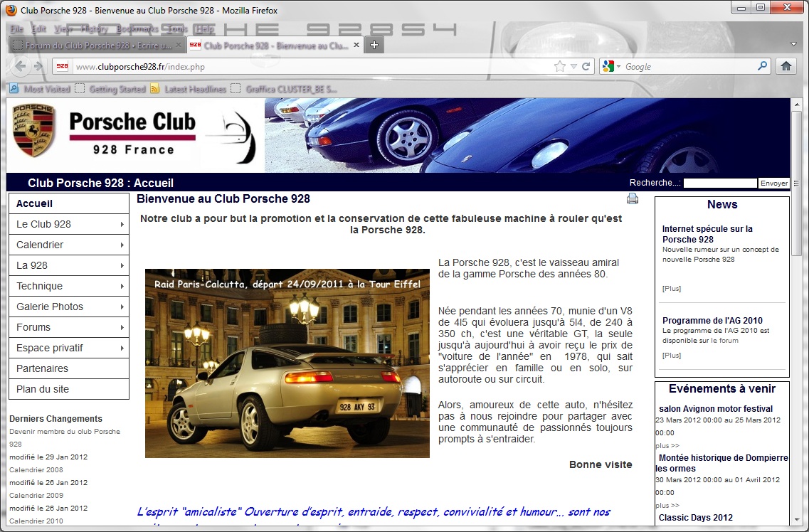
Task: Reload the page with the refresh icon
Action: tap(586, 67)
